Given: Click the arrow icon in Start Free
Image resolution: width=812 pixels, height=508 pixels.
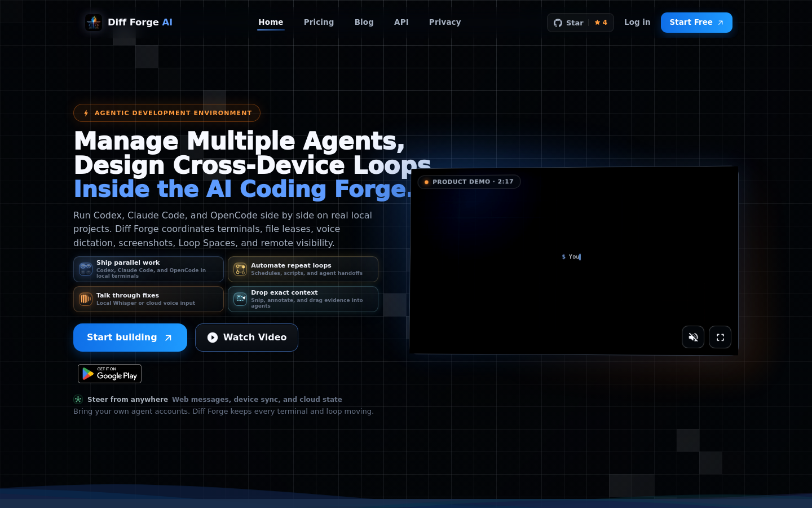Looking at the screenshot, I should [x=720, y=23].
